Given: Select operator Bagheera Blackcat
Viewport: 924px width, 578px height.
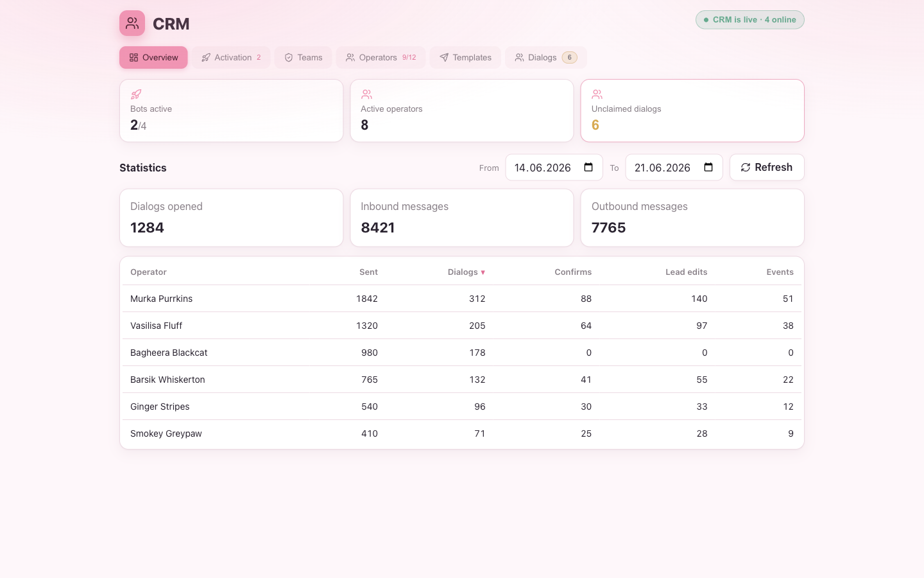Looking at the screenshot, I should (169, 353).
